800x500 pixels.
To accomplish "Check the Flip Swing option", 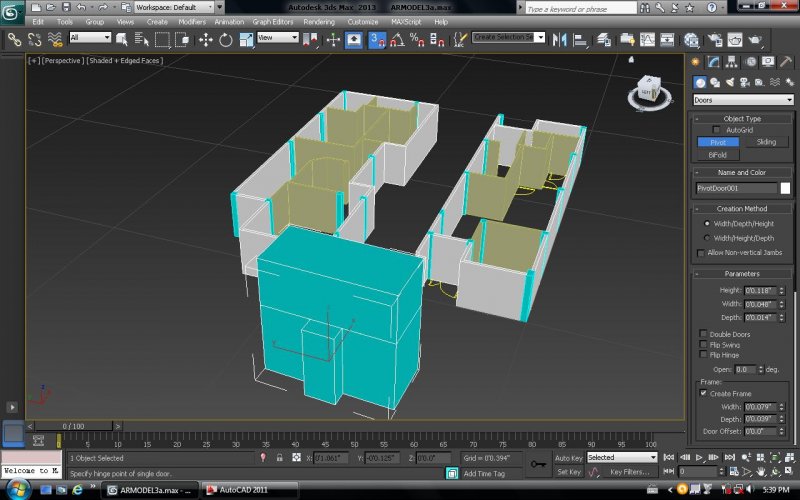I will 704,344.
